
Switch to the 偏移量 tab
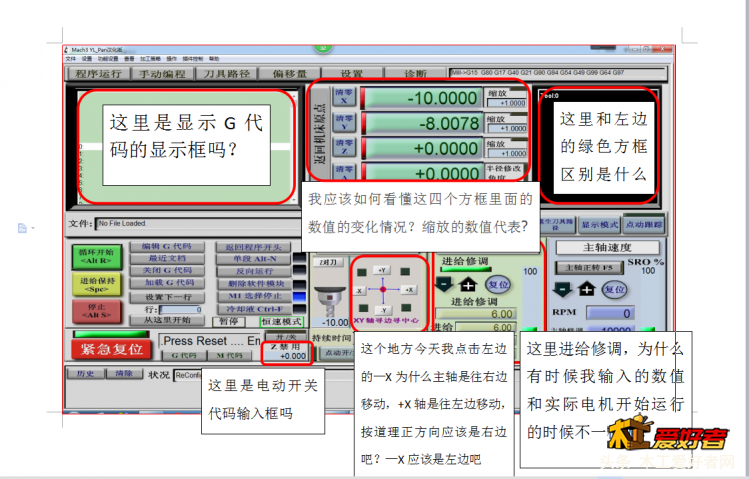(289, 74)
